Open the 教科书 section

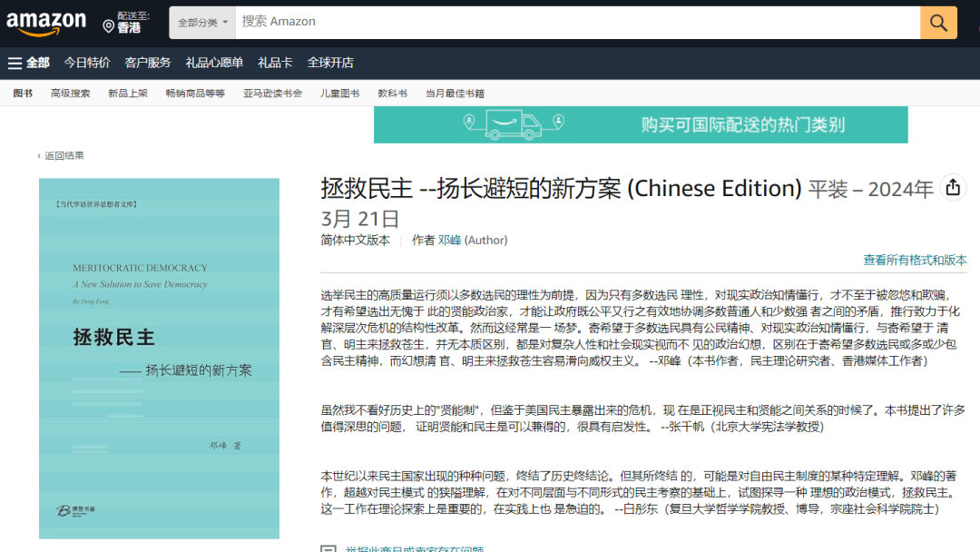pos(391,92)
